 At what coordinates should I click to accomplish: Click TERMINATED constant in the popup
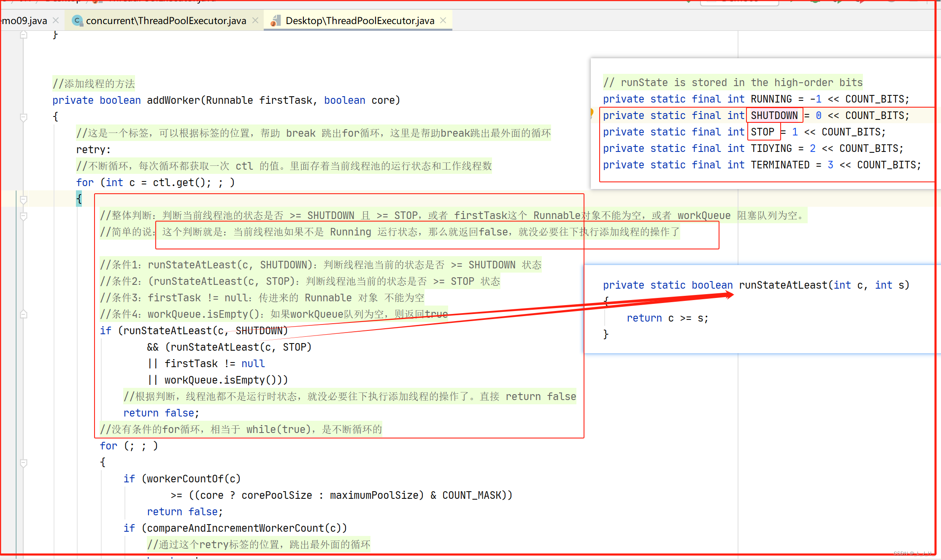[780, 165]
